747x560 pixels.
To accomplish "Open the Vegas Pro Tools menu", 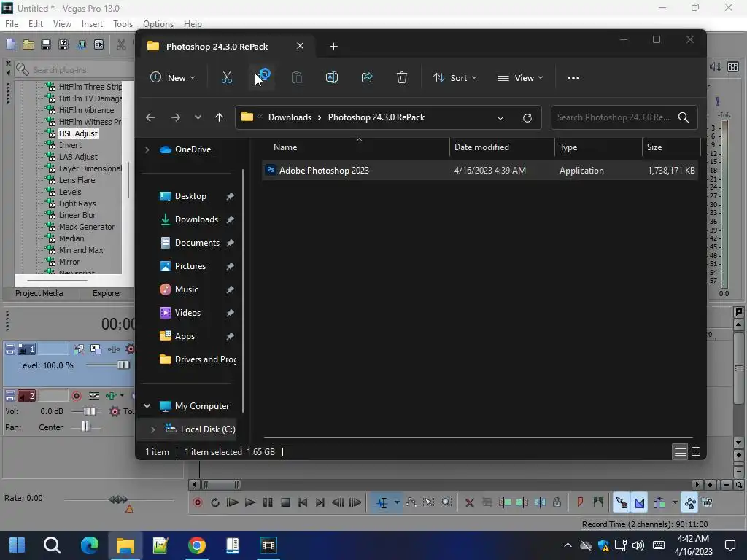I will tap(123, 24).
